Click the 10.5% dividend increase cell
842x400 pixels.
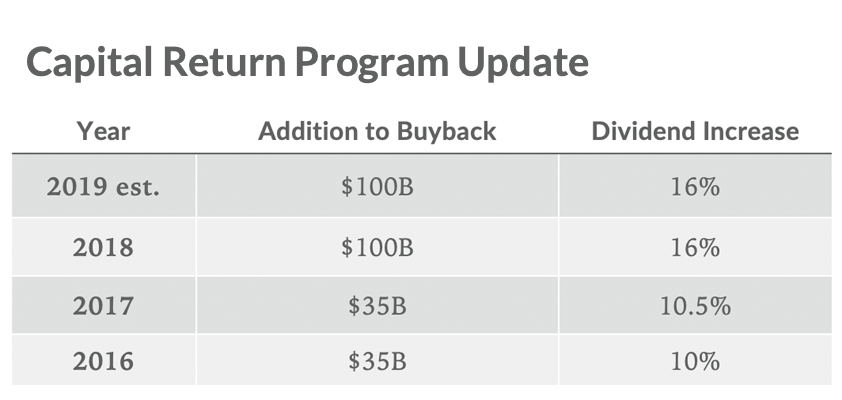click(x=695, y=306)
